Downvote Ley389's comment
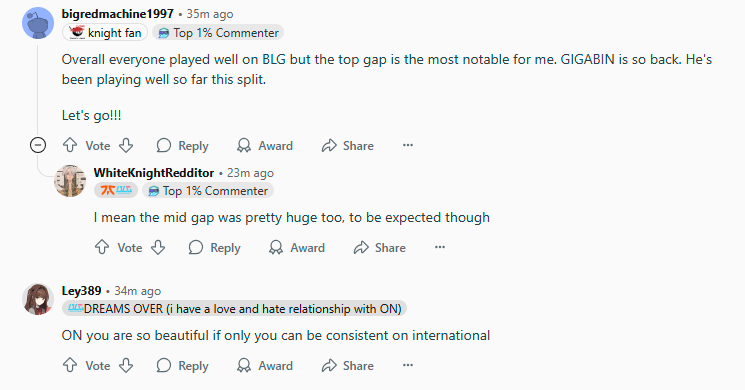Screen dimensions: 745x390 [126, 365]
